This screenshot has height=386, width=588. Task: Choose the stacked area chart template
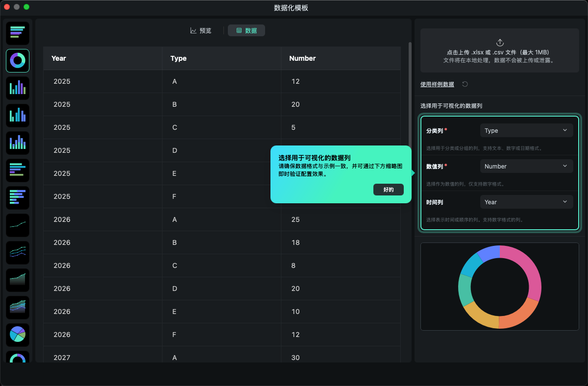pos(18,307)
